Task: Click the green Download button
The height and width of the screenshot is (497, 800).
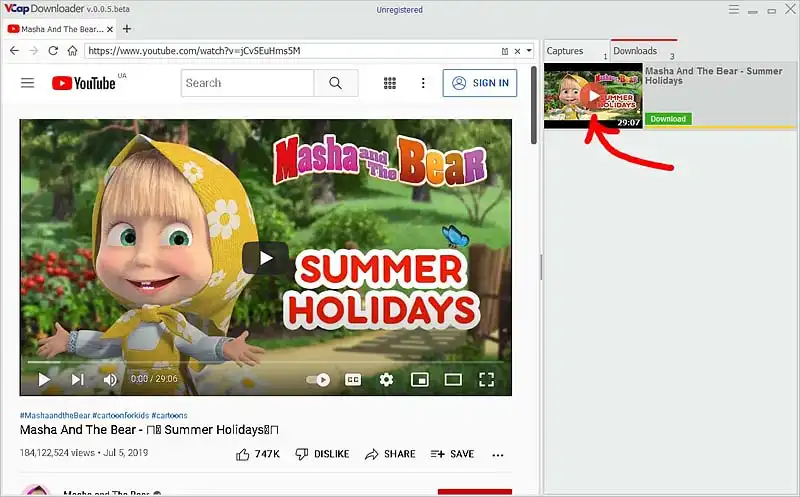Action: pos(668,119)
